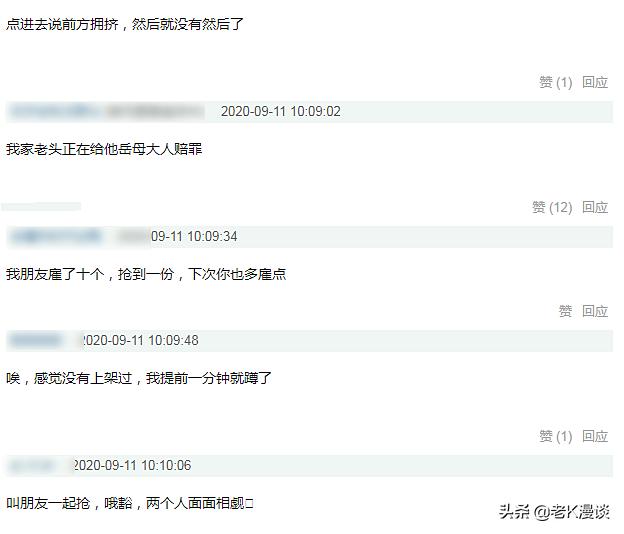
Task: Click comment text 我朋友雇了十个
Action: pos(55,275)
